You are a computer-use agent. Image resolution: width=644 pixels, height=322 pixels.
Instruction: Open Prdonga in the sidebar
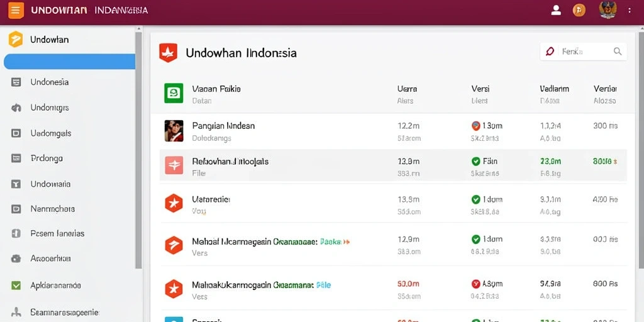click(x=47, y=158)
